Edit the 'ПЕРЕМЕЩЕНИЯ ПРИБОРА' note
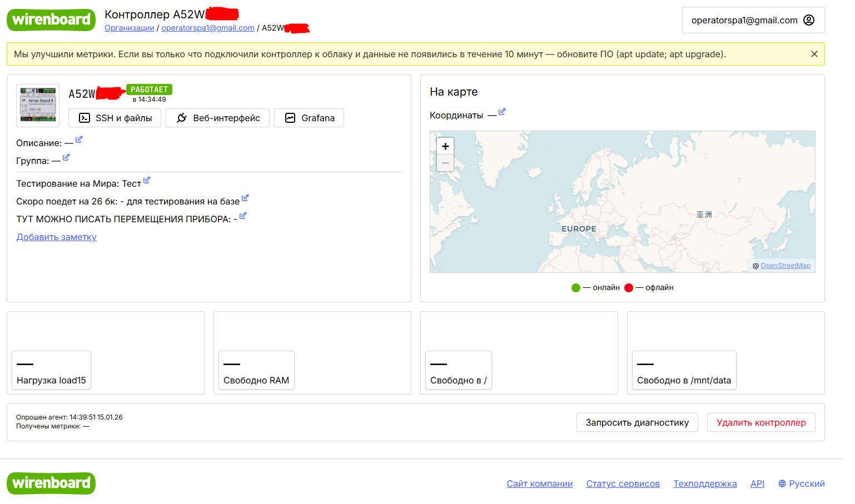855x504 pixels. pyautogui.click(x=243, y=216)
